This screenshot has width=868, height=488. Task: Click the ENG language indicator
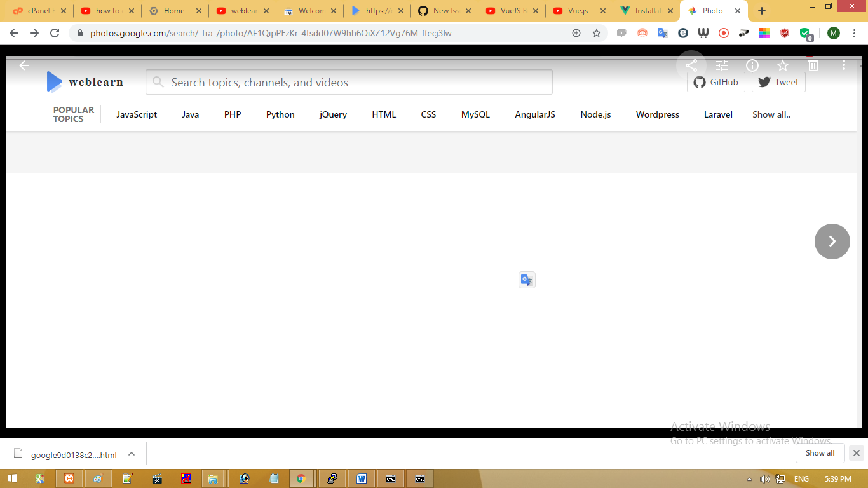pyautogui.click(x=801, y=478)
